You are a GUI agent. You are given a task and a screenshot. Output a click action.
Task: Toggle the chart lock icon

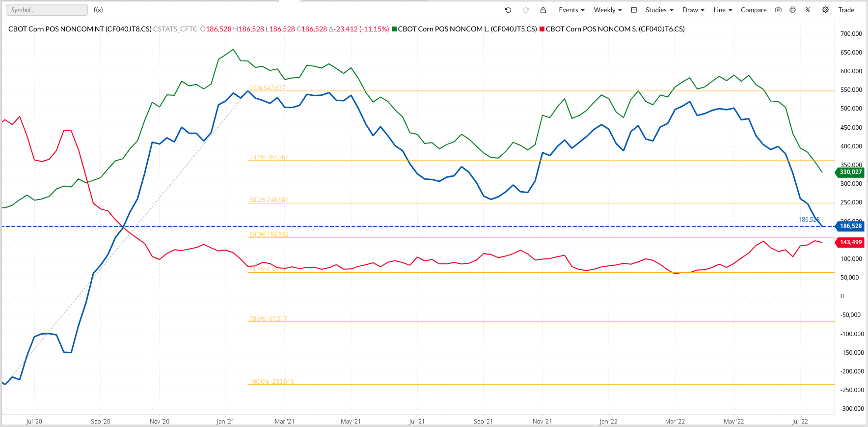click(x=543, y=10)
